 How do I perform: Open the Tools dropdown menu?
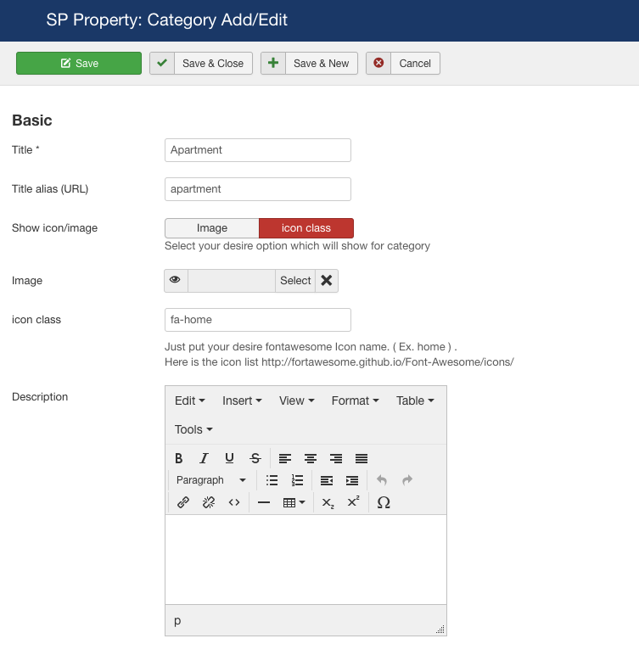193,429
